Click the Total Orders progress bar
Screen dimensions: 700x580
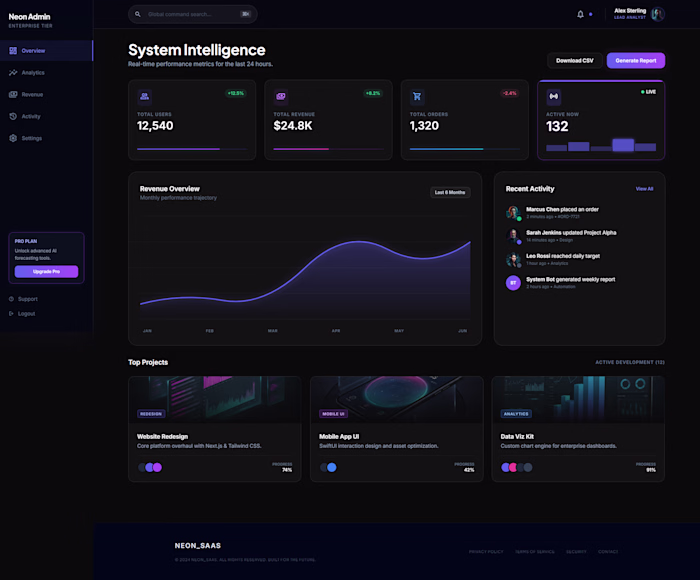[x=465, y=149]
